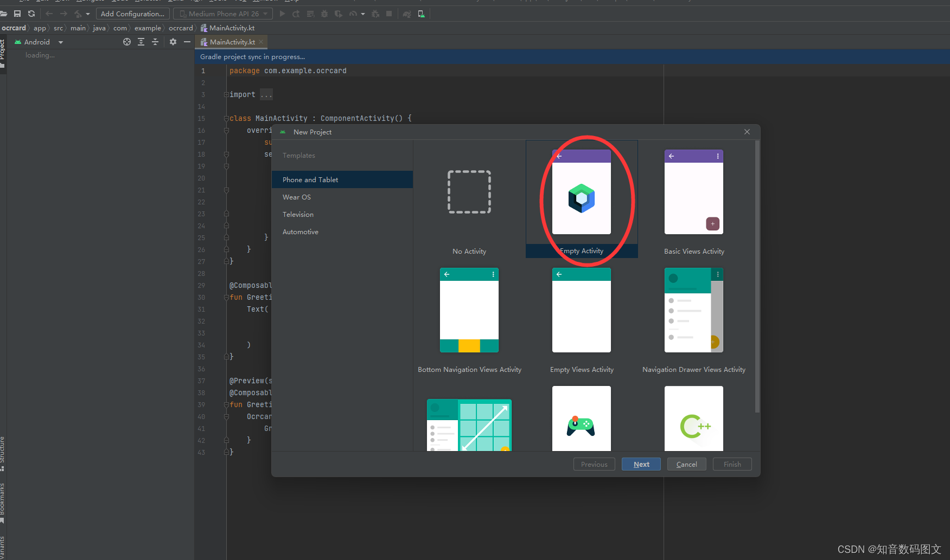The height and width of the screenshot is (560, 950).
Task: Cancel the New Project dialog
Action: coord(686,464)
